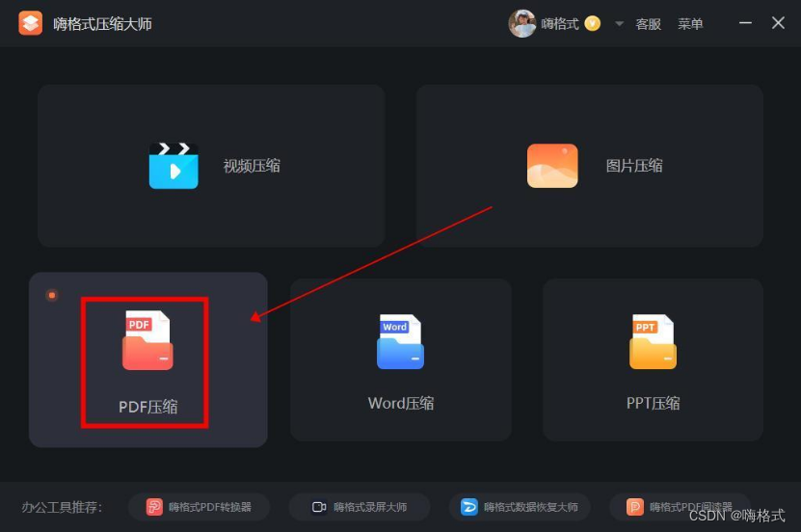Select the video compression clapperboard icon
Screen dimensions: 801x532
(174, 166)
